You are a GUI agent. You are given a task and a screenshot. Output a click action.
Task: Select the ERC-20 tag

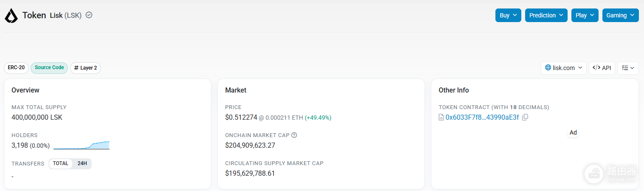(x=16, y=68)
